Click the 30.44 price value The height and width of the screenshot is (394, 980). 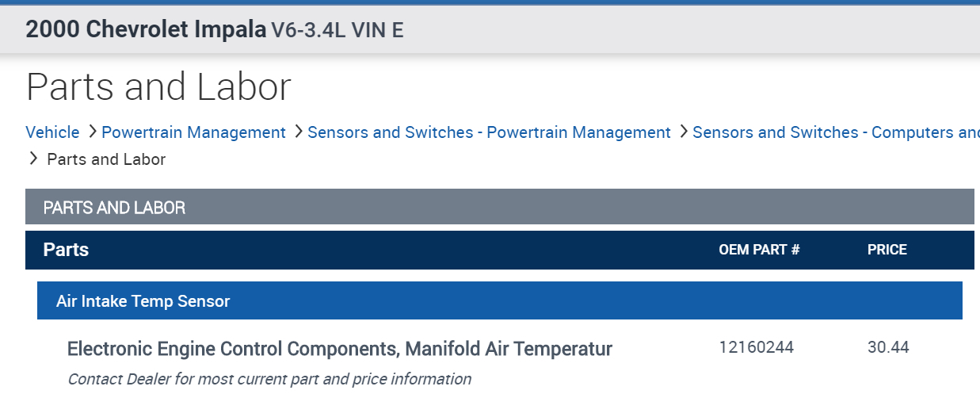pos(888,347)
